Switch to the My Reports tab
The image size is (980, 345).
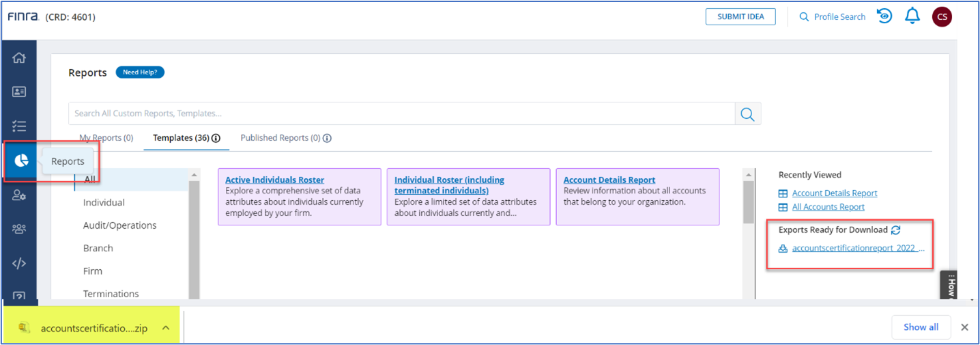click(x=106, y=138)
